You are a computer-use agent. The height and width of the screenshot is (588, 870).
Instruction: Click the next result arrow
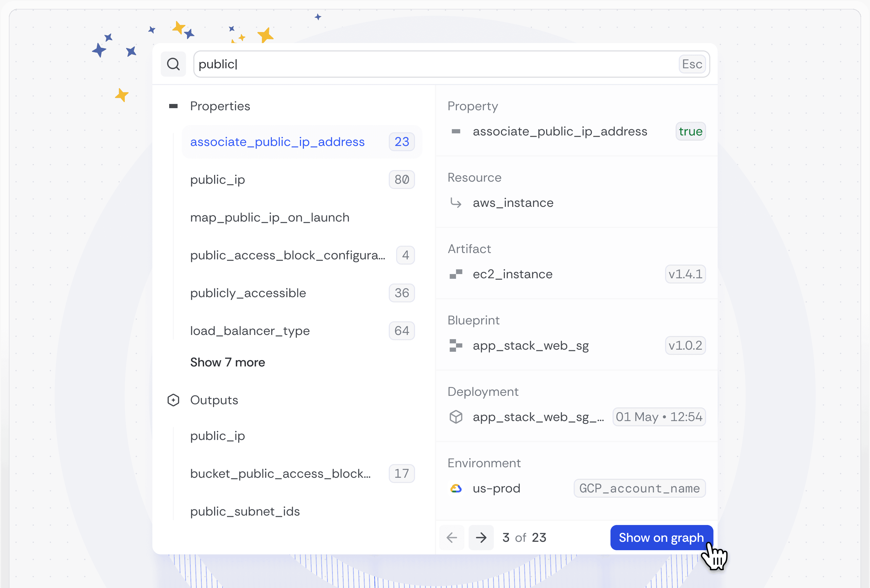[x=481, y=538]
